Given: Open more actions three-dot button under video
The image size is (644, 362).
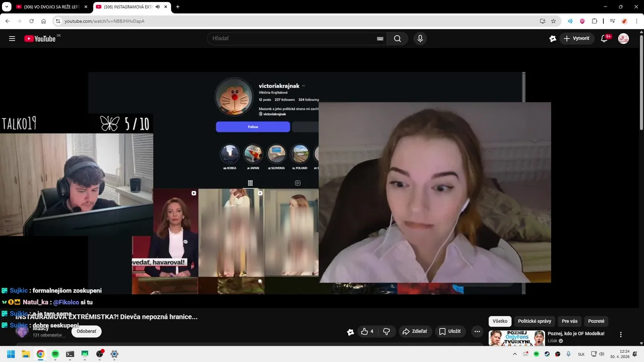Looking at the screenshot, I should 477,331.
